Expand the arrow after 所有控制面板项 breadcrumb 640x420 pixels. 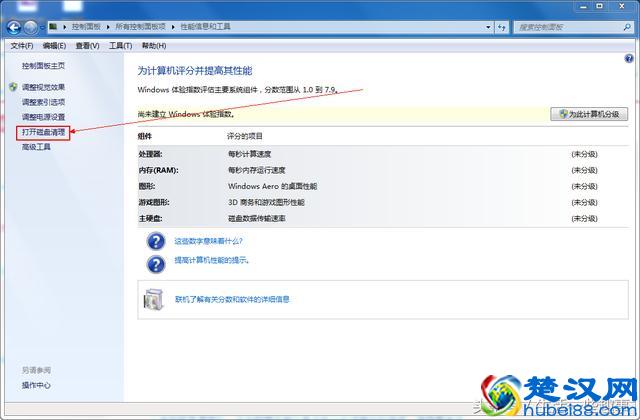pyautogui.click(x=173, y=27)
